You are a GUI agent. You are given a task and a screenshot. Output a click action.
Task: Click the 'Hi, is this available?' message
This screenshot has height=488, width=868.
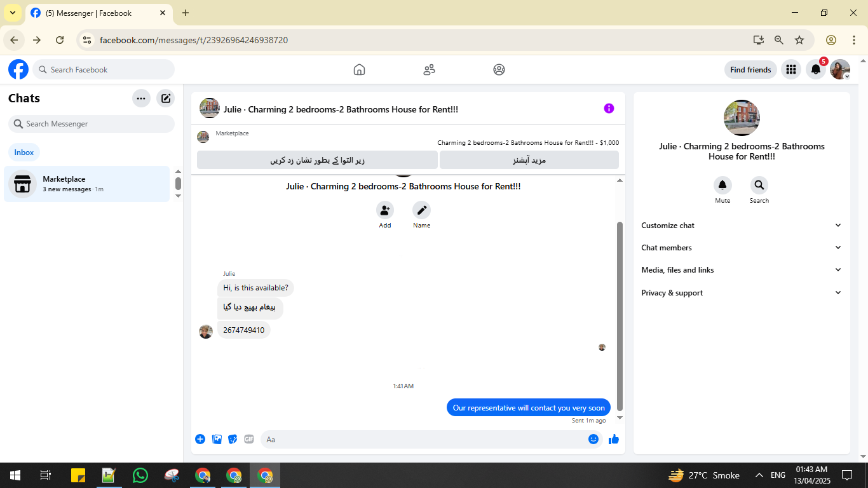[255, 288]
